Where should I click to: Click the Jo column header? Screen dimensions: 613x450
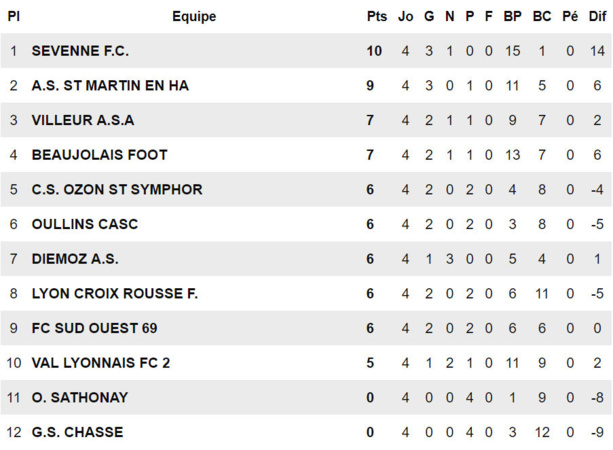(405, 16)
